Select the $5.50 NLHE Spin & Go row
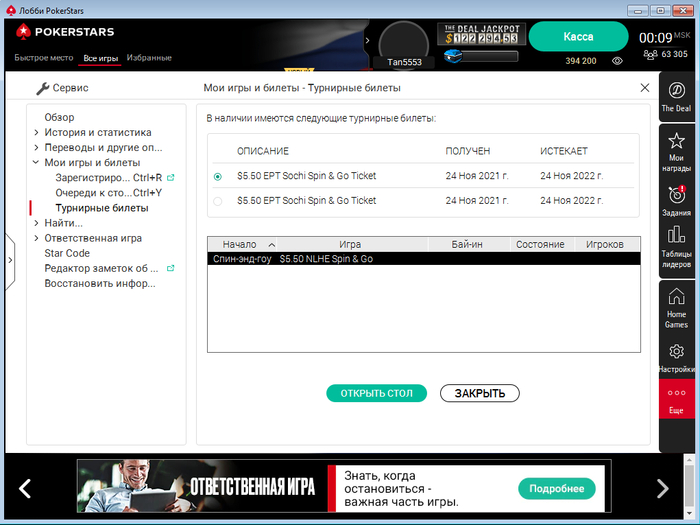This screenshot has width=700, height=525. click(x=424, y=259)
